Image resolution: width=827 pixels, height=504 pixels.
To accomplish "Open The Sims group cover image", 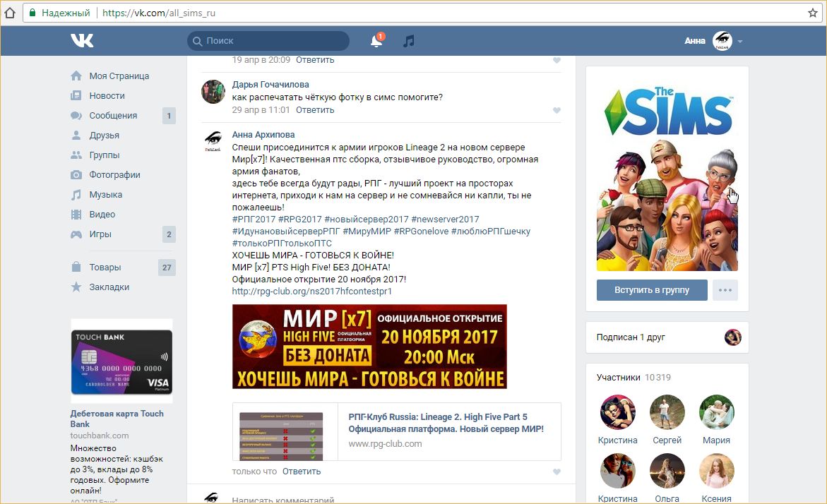I will pos(667,172).
